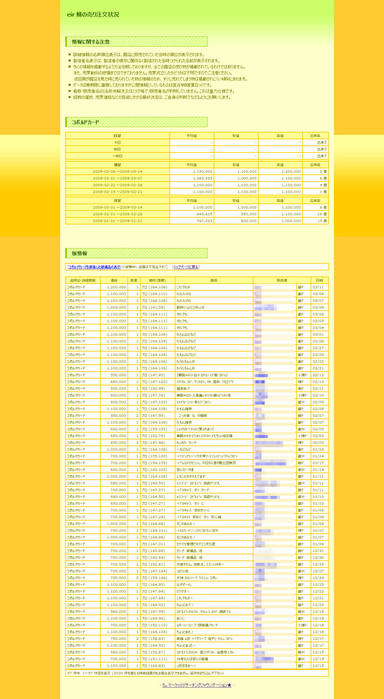The image size is (384, 699).
Task: Select the monthly range 2009-01-01 ~2009-01-31
Action: pyautogui.click(x=118, y=221)
